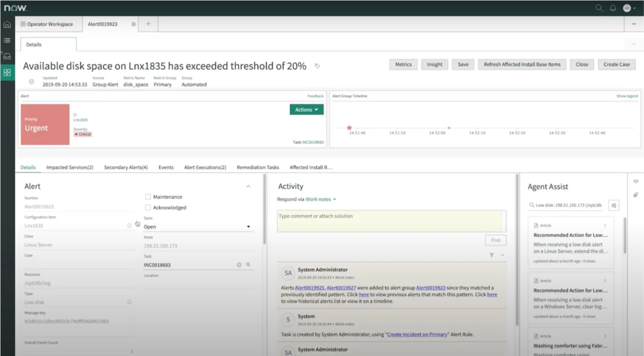The height and width of the screenshot is (356, 644).
Task: Click the Create Case icon button
Action: point(617,64)
